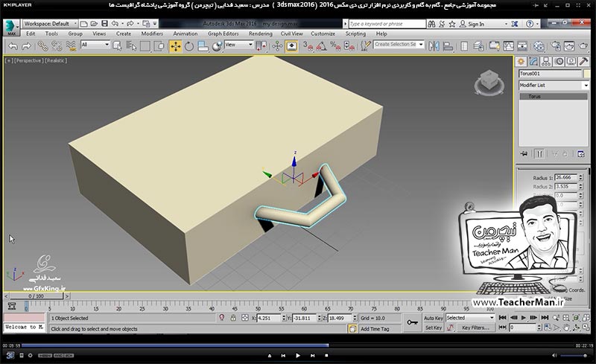The height and width of the screenshot is (364, 596).
Task: Toggle Spinner Snap
Action: click(349, 46)
